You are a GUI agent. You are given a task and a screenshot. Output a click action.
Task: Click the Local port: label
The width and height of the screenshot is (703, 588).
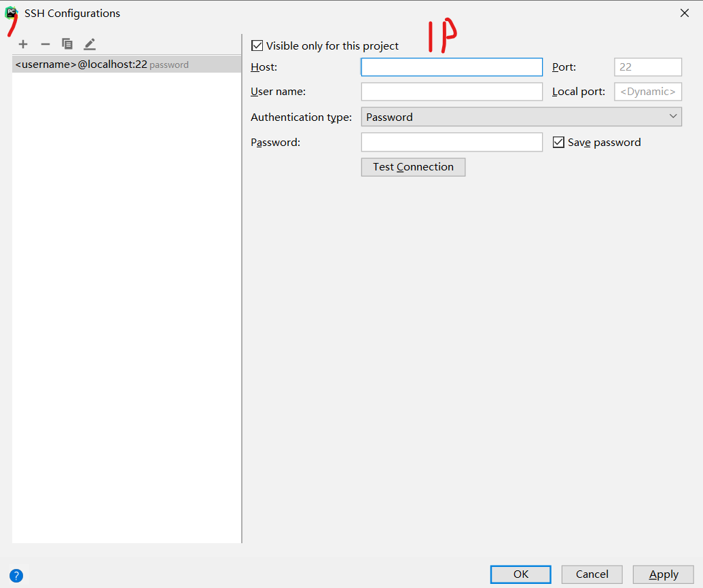[578, 92]
